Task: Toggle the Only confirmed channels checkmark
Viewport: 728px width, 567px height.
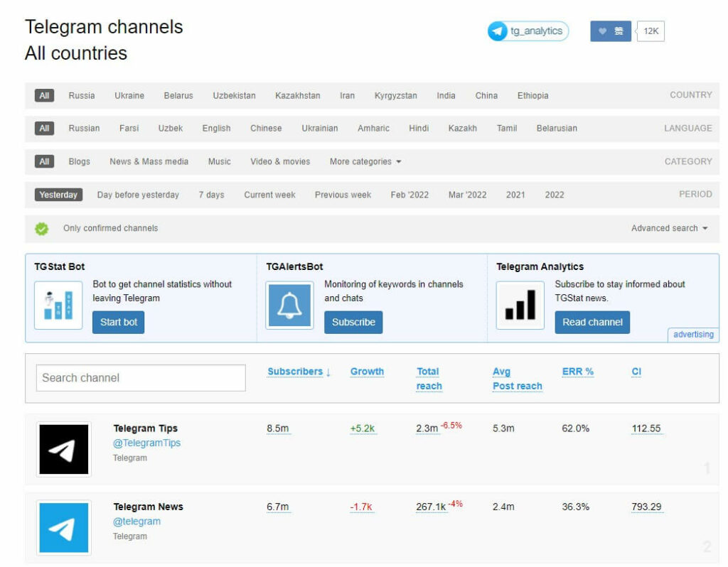Action: tap(42, 228)
